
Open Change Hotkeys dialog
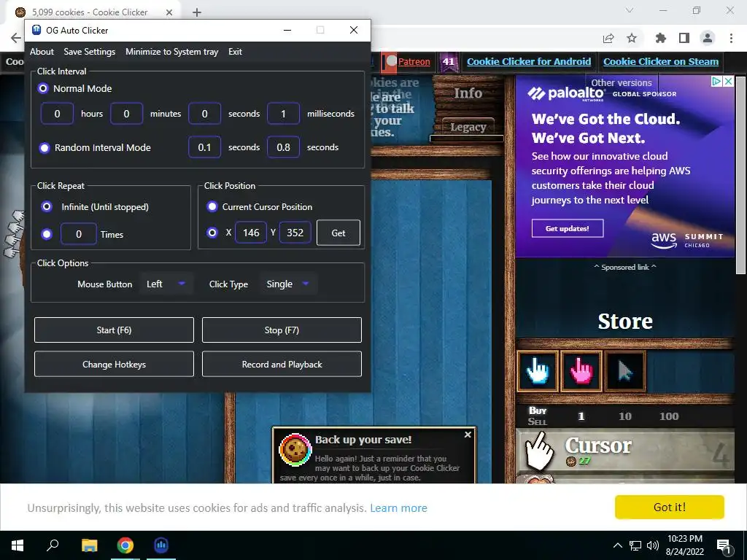(x=114, y=365)
